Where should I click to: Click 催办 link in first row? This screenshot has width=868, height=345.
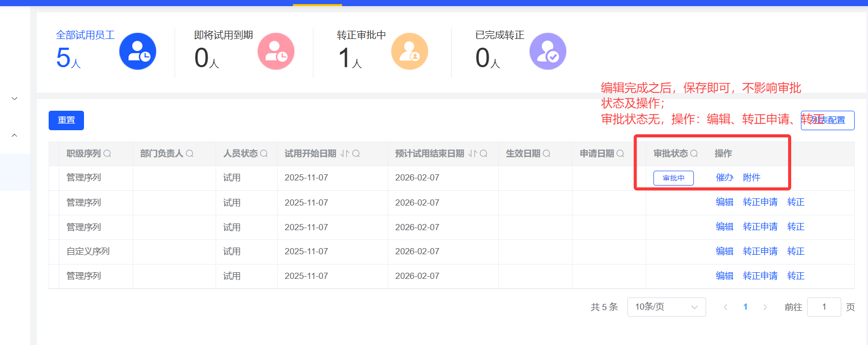(x=724, y=177)
